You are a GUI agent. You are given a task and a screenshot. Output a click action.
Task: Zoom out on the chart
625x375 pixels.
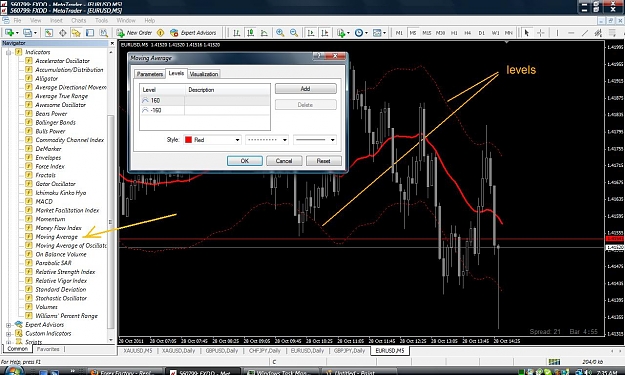[x=294, y=33]
